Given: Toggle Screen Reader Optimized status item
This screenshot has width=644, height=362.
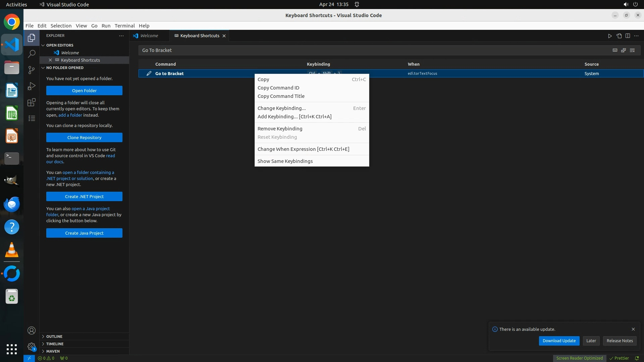Looking at the screenshot, I should (579, 358).
